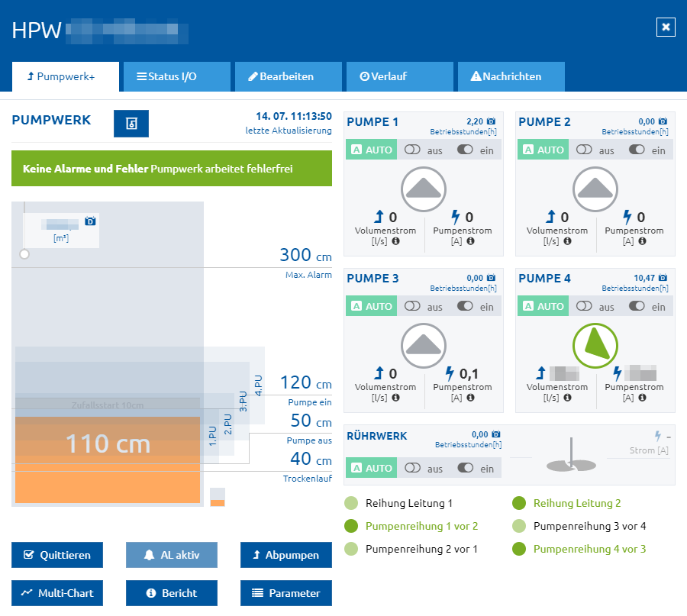This screenshot has width=687, height=616.
Task: Click the tank level marker circle
Action: coord(24,254)
